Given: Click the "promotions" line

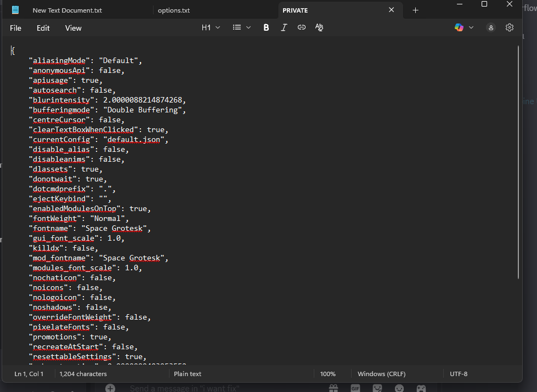Looking at the screenshot, I should tap(70, 337).
